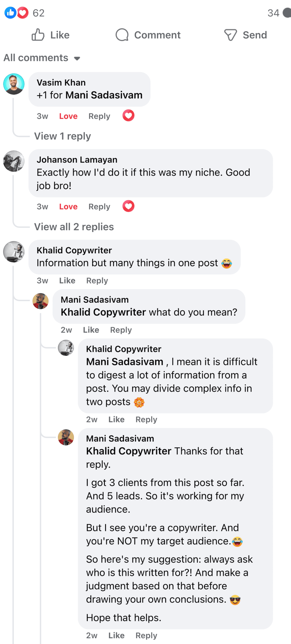The width and height of the screenshot is (291, 644).
Task: Open Vasim Khan's profile picture
Action: pos(14,84)
